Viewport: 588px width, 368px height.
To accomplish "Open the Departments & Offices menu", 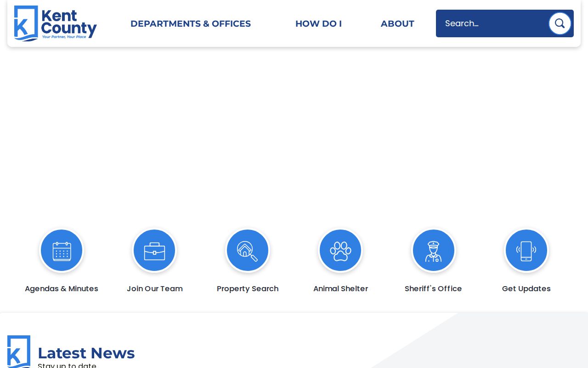I will point(191,23).
